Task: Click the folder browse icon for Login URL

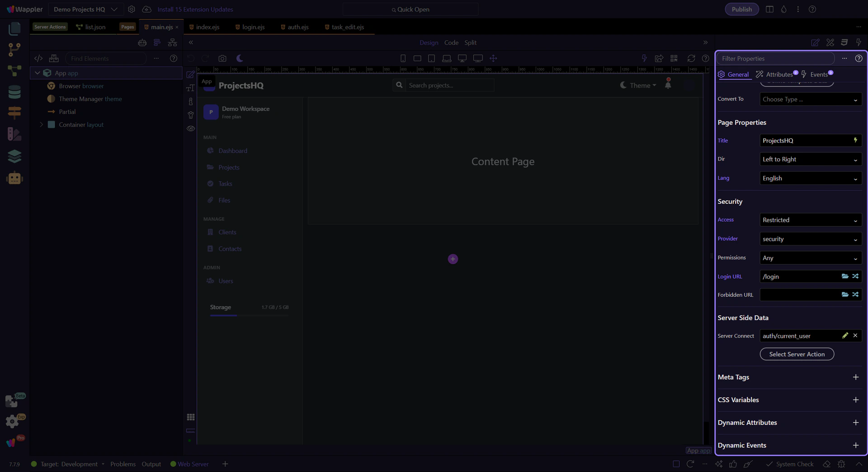Action: click(x=844, y=276)
